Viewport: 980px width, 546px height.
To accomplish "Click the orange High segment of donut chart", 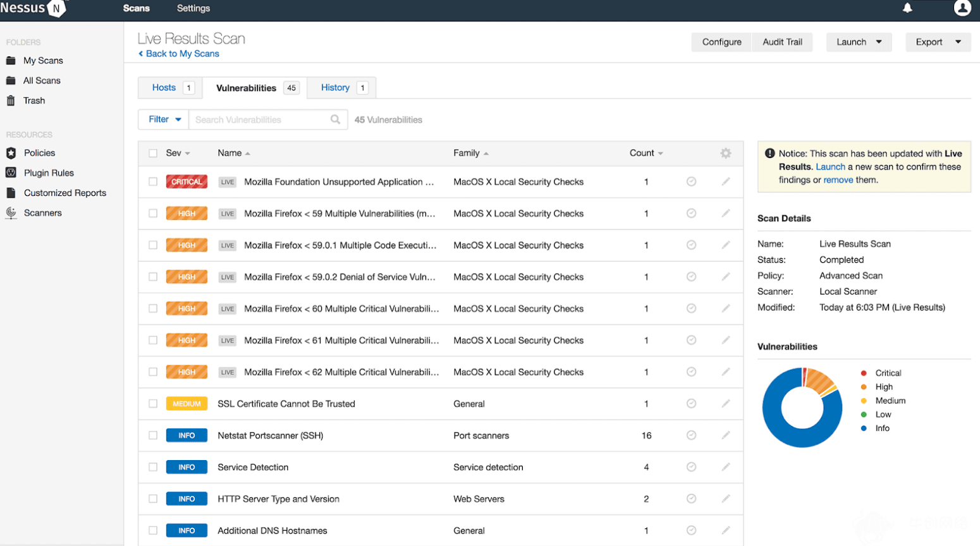I will coord(820,382).
